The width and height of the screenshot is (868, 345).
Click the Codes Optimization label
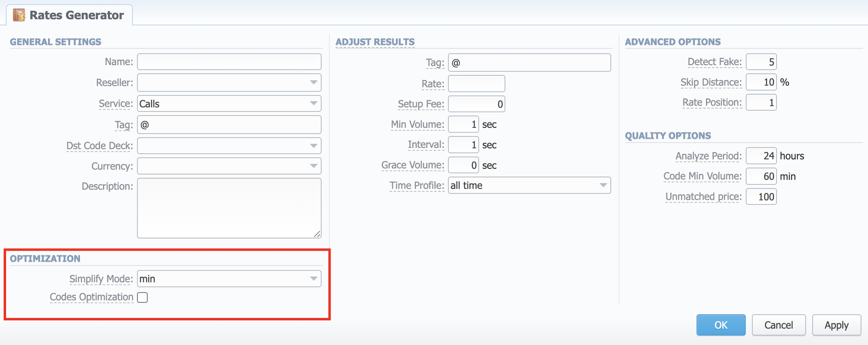(91, 297)
